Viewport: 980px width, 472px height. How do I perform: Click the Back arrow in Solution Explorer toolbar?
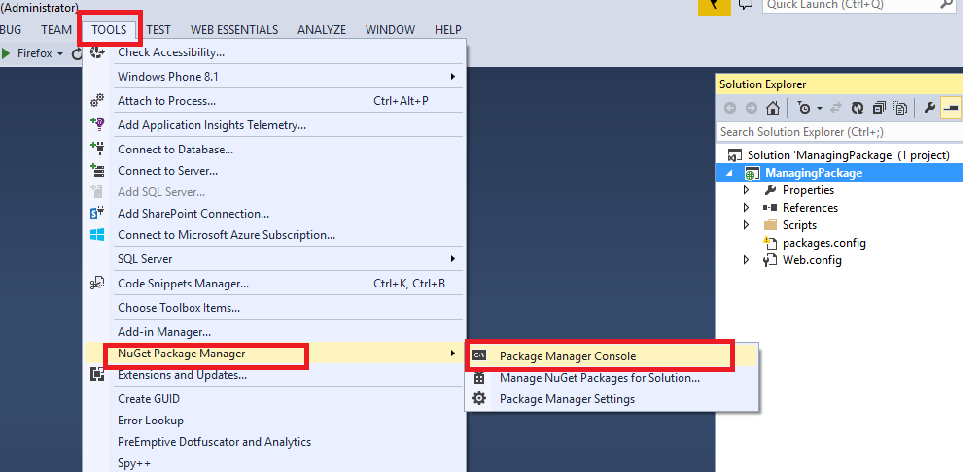point(730,108)
